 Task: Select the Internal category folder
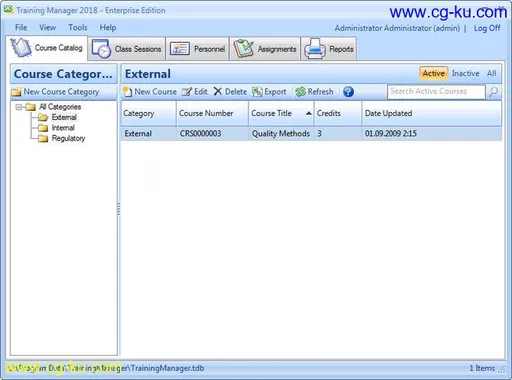(x=63, y=128)
